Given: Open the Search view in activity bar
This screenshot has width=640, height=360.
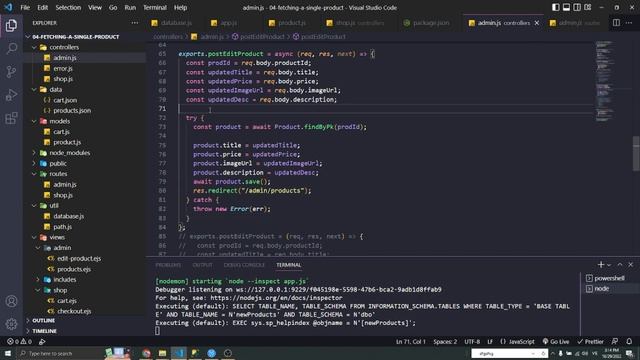Looking at the screenshot, I should coord(11,49).
